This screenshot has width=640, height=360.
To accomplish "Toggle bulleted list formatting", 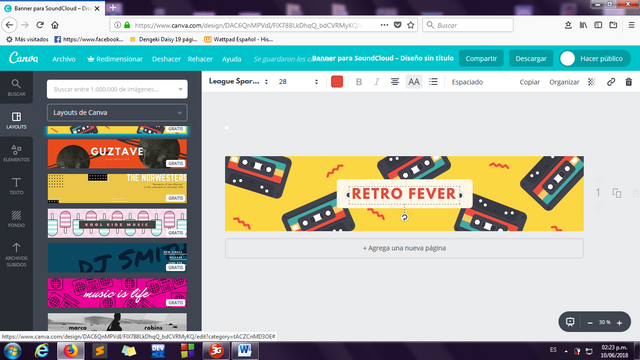I will (433, 82).
